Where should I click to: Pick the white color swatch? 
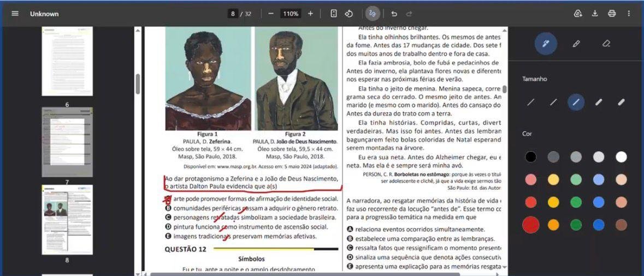click(621, 157)
